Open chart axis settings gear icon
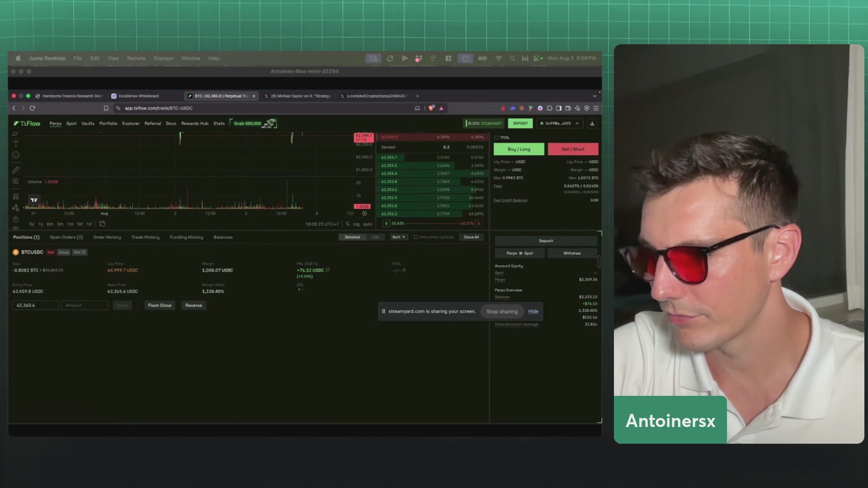 (364, 214)
